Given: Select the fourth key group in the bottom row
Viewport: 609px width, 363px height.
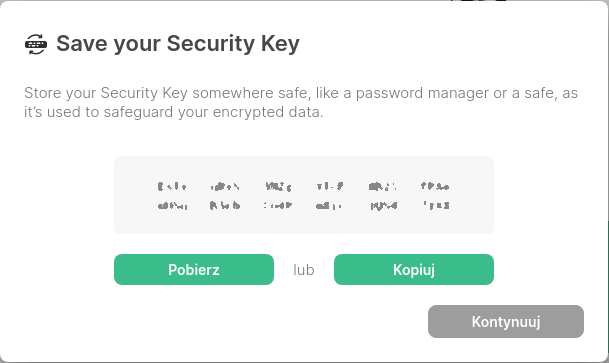Looking at the screenshot, I should coord(329,205).
